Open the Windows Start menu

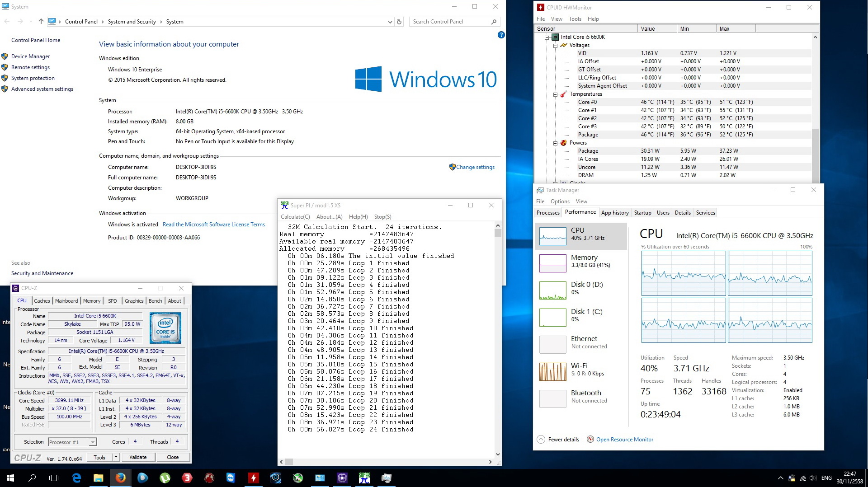pyautogui.click(x=10, y=478)
